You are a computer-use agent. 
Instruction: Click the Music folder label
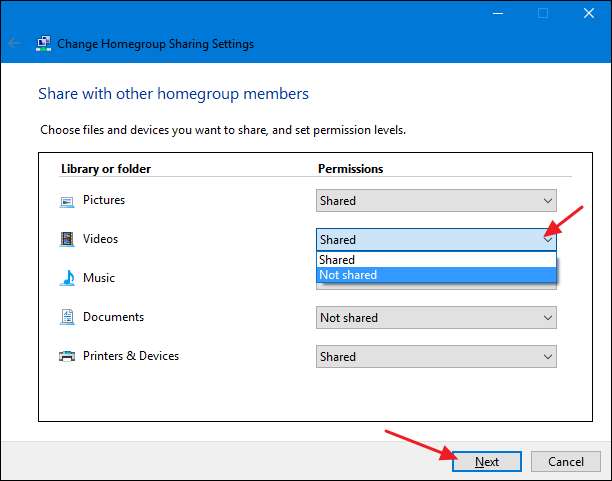(99, 278)
